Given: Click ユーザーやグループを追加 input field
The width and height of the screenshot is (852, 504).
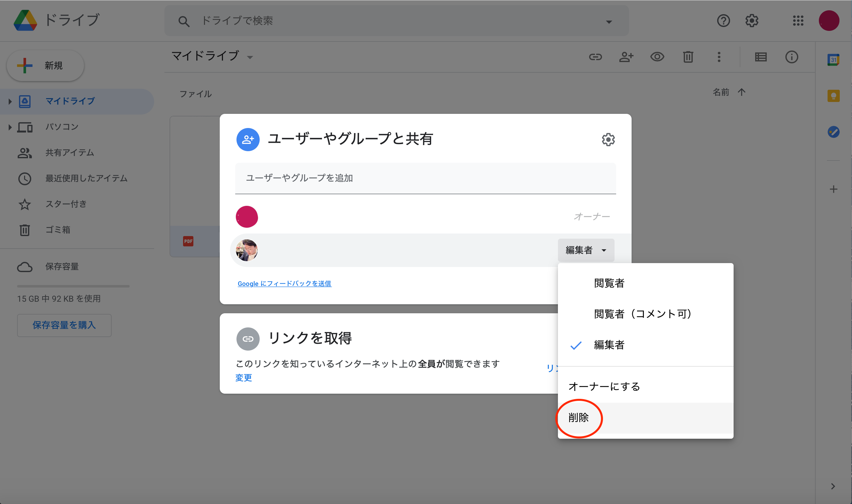Looking at the screenshot, I should [425, 178].
